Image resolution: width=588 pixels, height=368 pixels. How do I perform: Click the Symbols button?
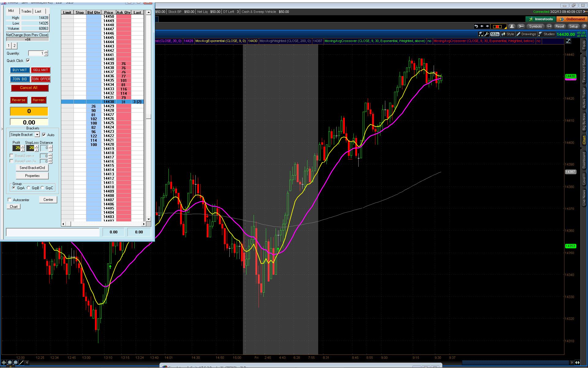(x=535, y=26)
